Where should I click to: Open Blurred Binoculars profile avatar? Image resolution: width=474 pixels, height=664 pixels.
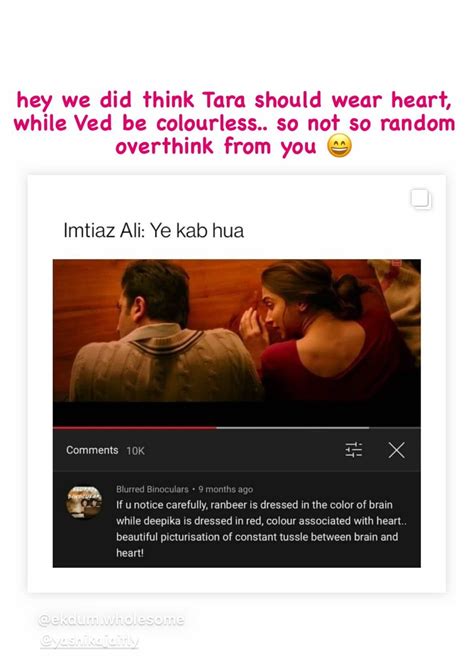click(x=84, y=502)
